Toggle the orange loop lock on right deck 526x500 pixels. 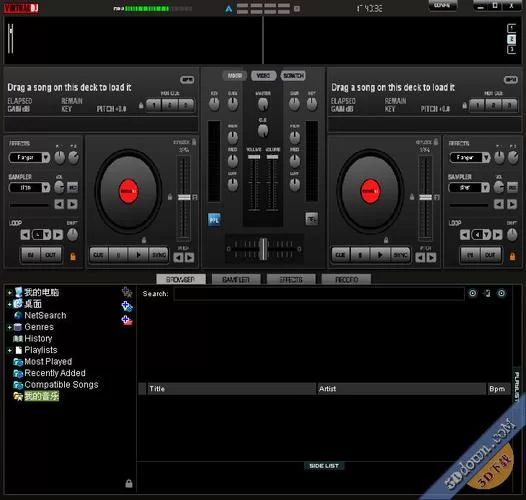click(512, 257)
